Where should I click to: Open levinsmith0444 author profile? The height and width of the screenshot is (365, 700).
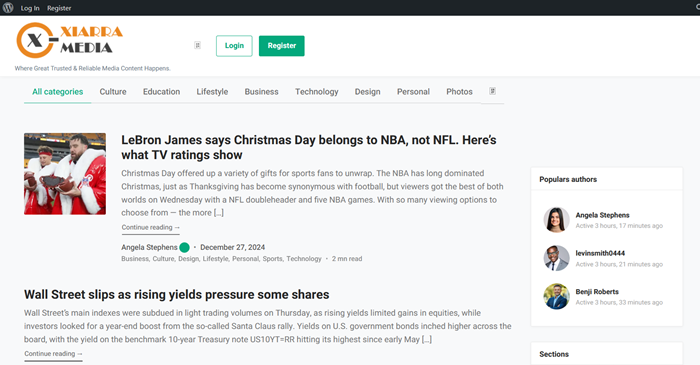(600, 253)
